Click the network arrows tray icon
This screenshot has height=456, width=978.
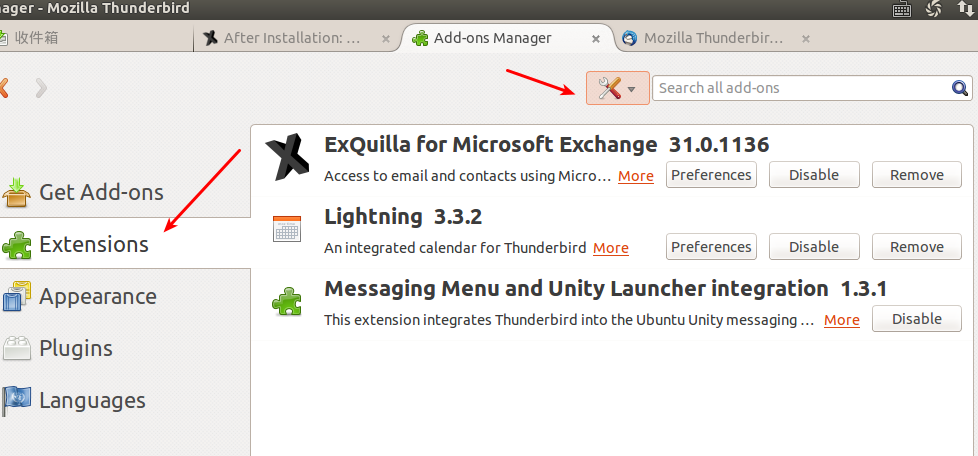[x=965, y=8]
